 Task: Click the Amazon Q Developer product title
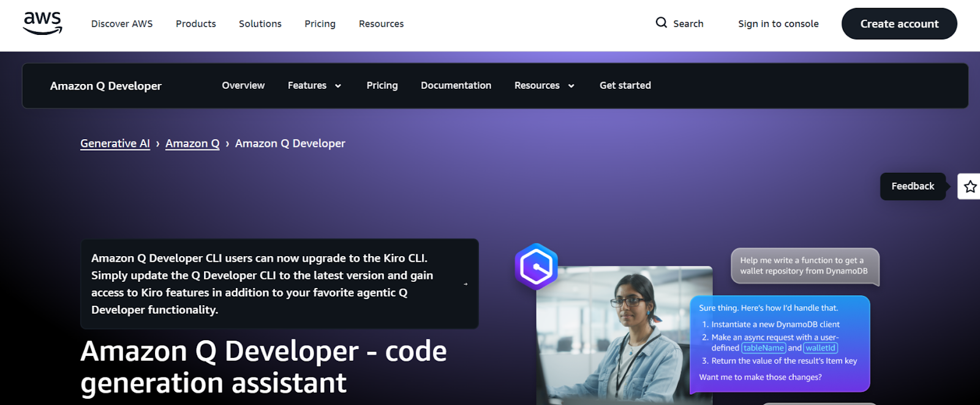(106, 86)
